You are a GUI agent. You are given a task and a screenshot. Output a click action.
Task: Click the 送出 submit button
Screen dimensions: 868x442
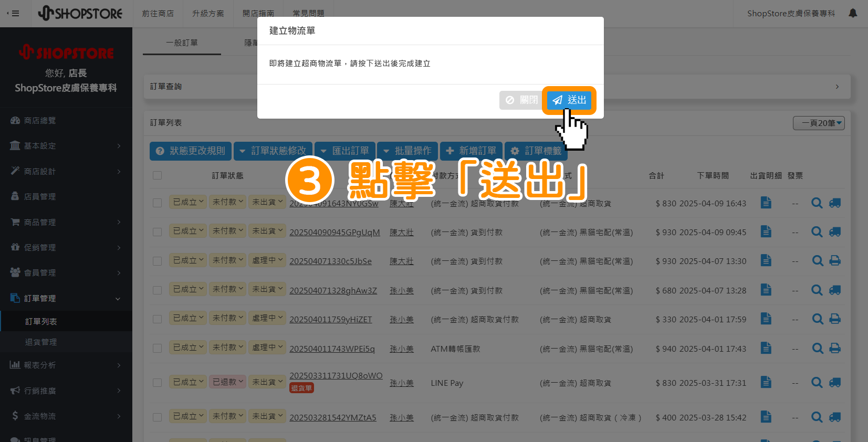coord(569,100)
